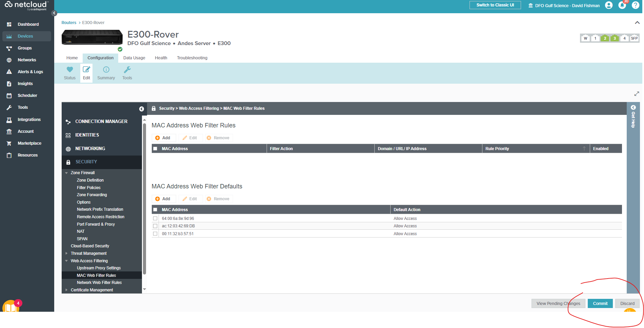Select the Edit pencil icon
644x328 pixels.
87,69
